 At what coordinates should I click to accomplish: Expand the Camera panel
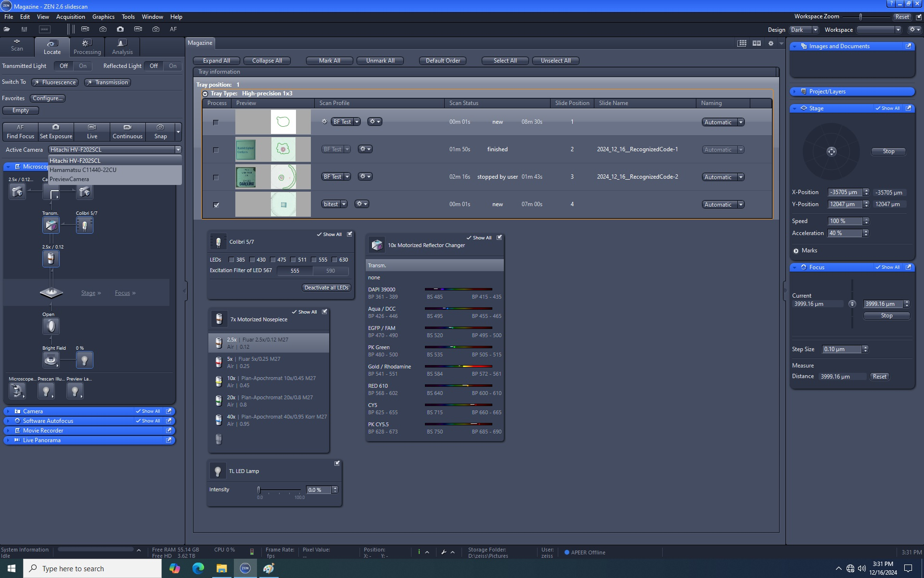(8, 411)
